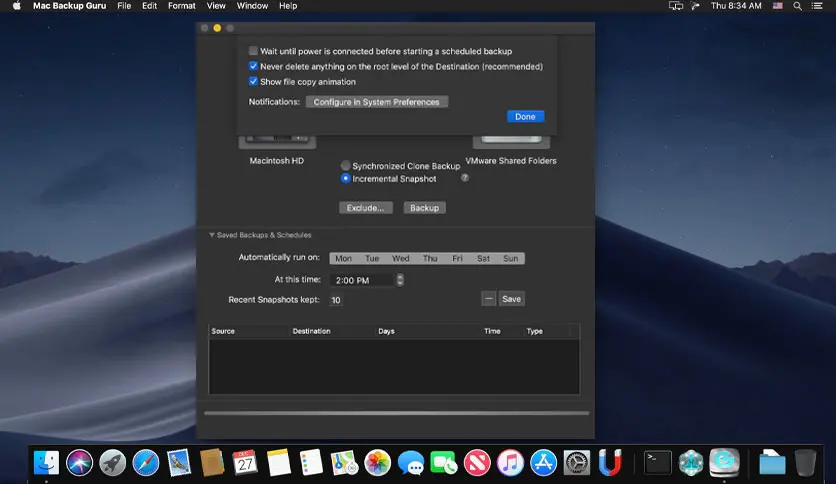The image size is (836, 484).
Task: Open Notification Center list icon
Action: click(817, 6)
